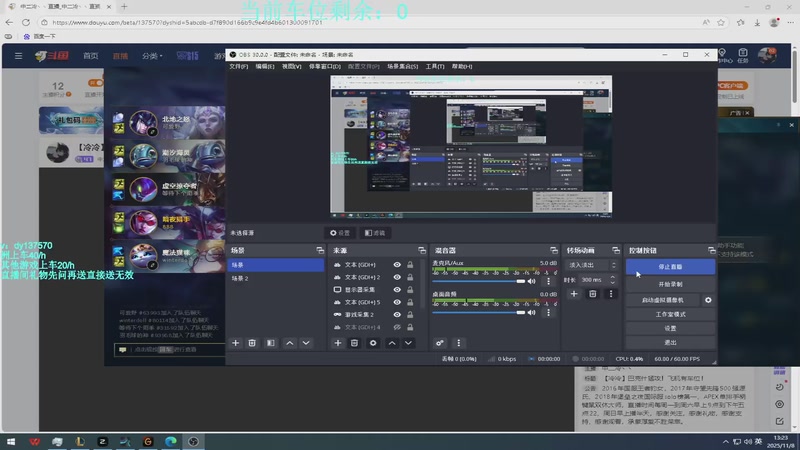
Task: Open the 帮助(H) menu in OBS
Action: 462,66
